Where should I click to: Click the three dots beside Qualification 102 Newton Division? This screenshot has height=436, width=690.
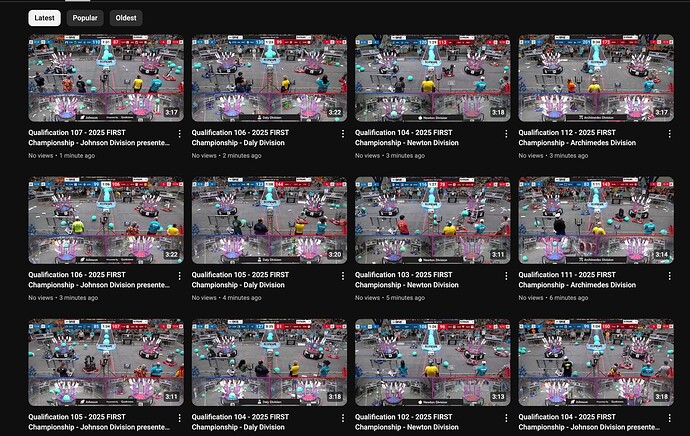coord(506,418)
